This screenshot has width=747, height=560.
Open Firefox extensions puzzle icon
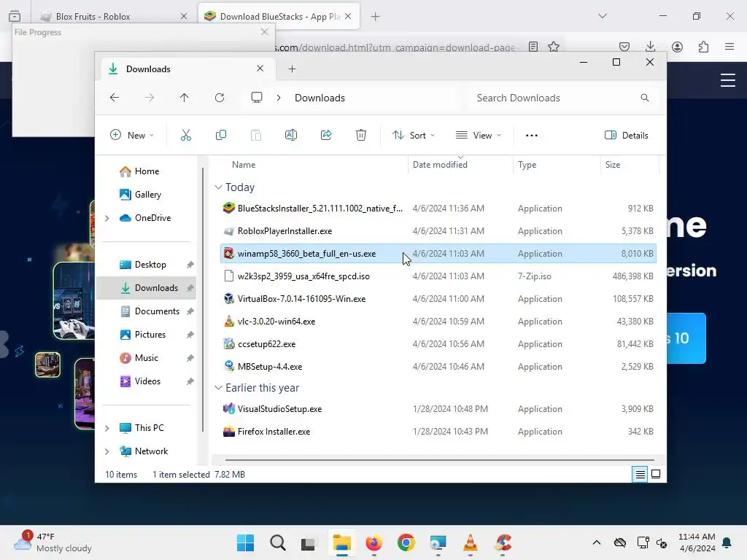[704, 47]
